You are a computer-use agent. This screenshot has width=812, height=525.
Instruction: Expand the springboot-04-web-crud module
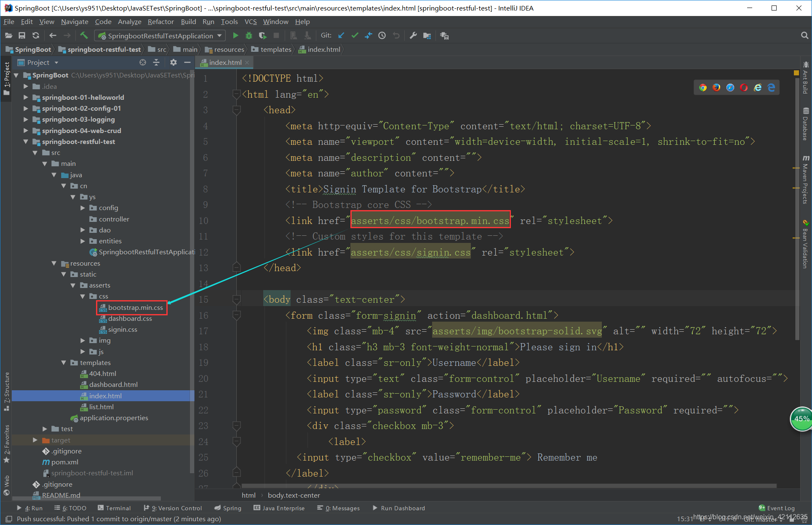click(26, 131)
